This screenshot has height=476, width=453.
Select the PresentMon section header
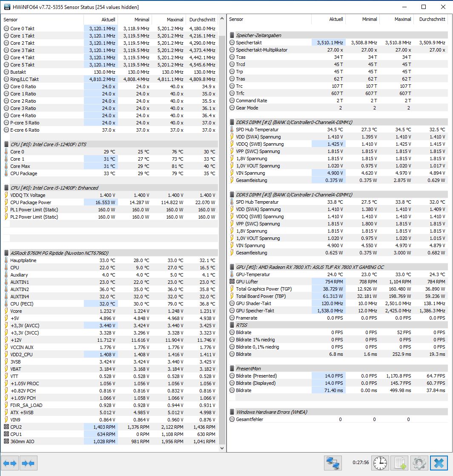(248, 369)
